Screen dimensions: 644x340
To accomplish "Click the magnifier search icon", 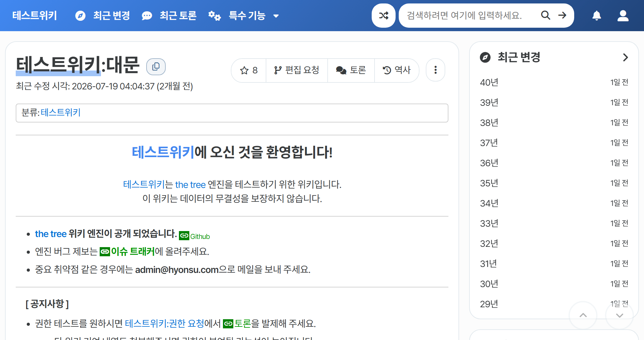I will 546,15.
